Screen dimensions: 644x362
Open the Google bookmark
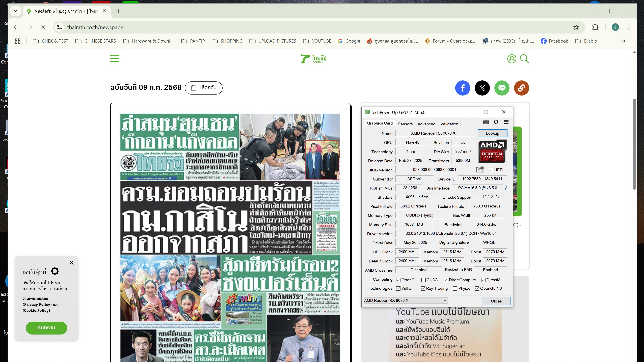349,41
